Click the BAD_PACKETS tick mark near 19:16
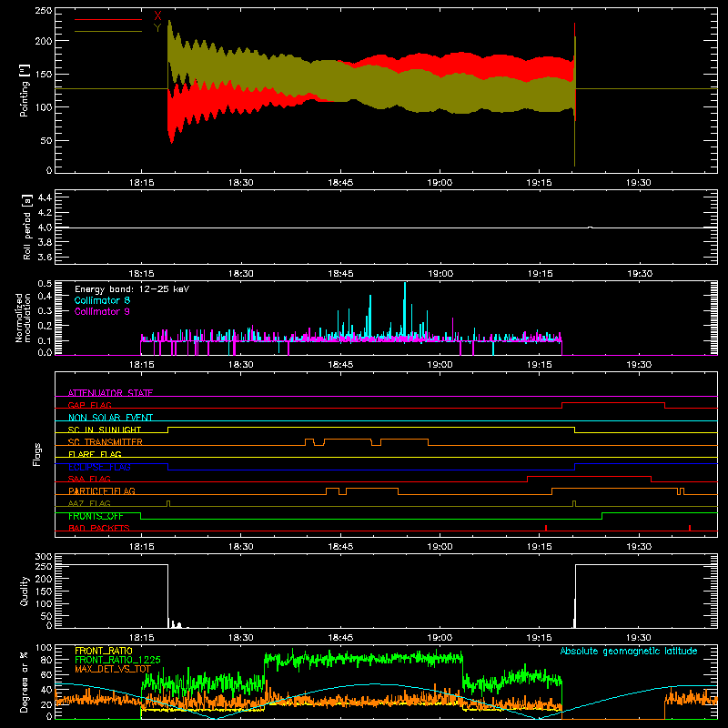This screenshot has height=728, width=728. pyautogui.click(x=546, y=528)
